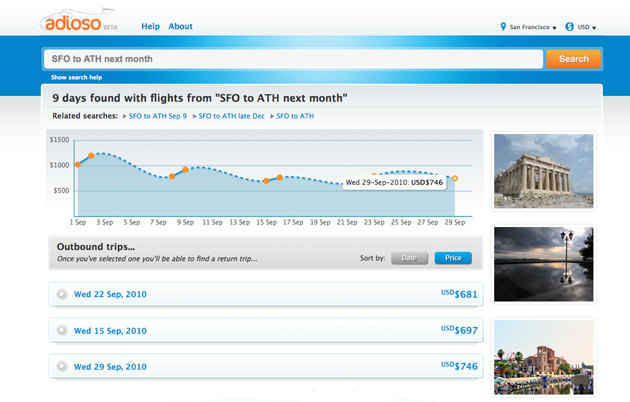This screenshot has width=630, height=402.
Task: Sort outbound trips by Date
Action: 408,258
